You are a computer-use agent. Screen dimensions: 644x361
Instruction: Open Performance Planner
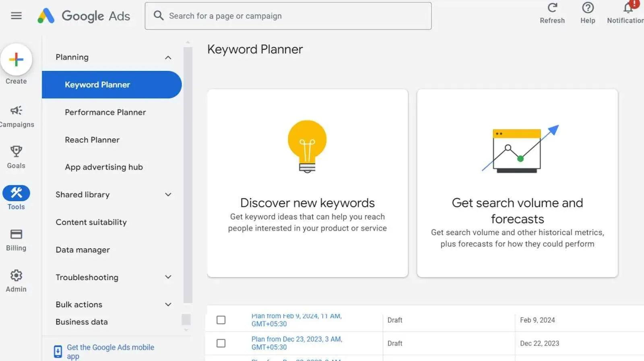pos(105,112)
